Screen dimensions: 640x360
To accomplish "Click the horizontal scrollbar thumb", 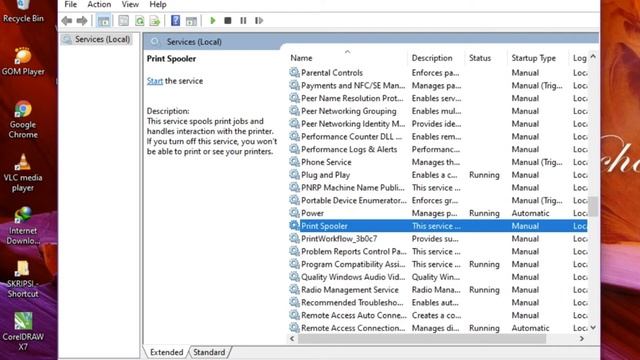I will (422, 338).
